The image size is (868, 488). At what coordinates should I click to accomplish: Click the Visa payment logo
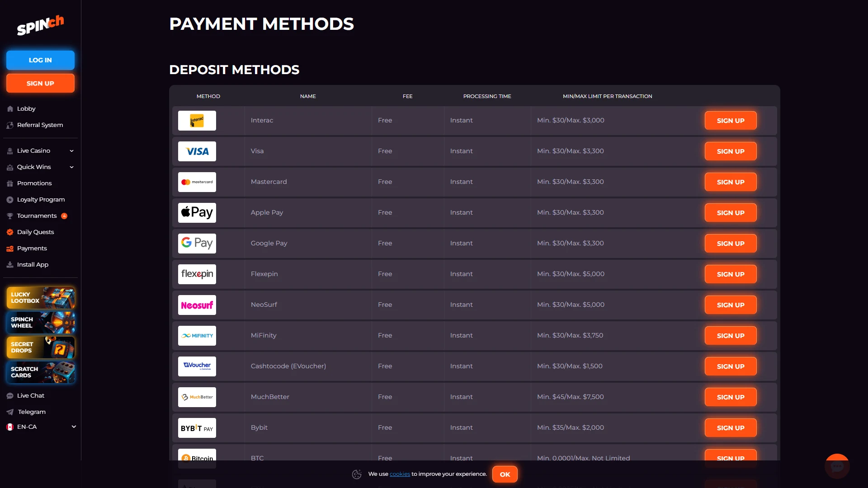(x=197, y=151)
